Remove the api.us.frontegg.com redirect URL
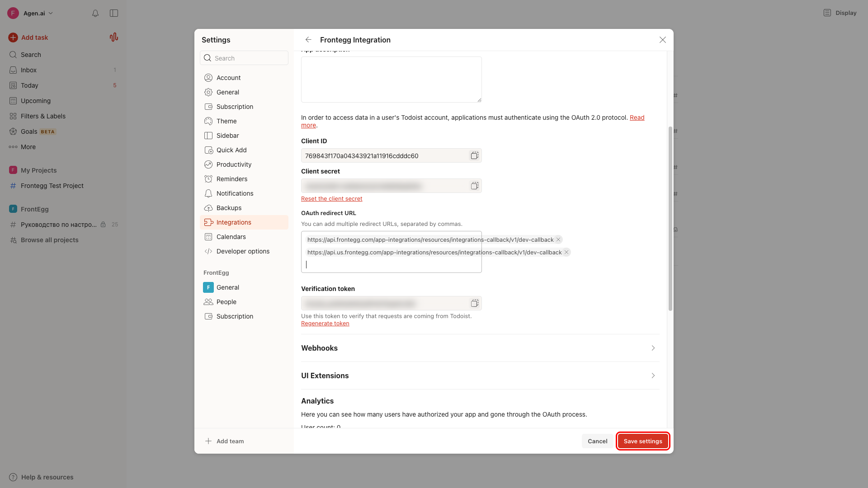The height and width of the screenshot is (488, 868). [x=566, y=252]
